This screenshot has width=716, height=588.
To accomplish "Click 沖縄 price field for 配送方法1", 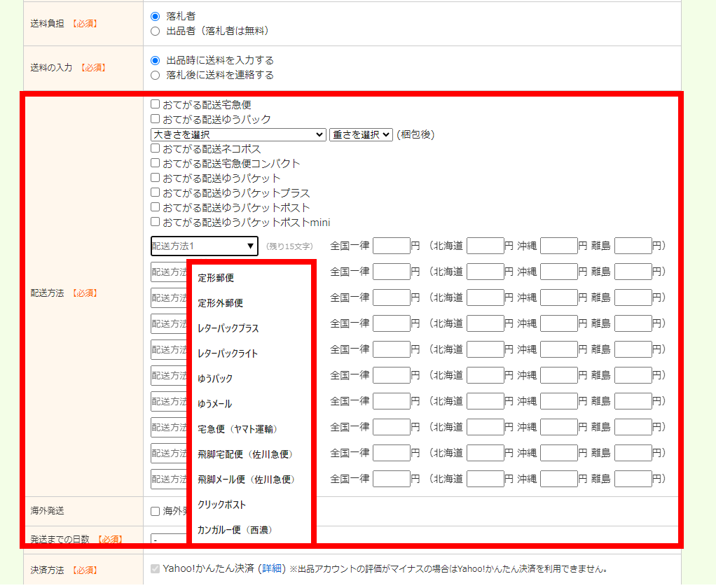I will point(559,246).
